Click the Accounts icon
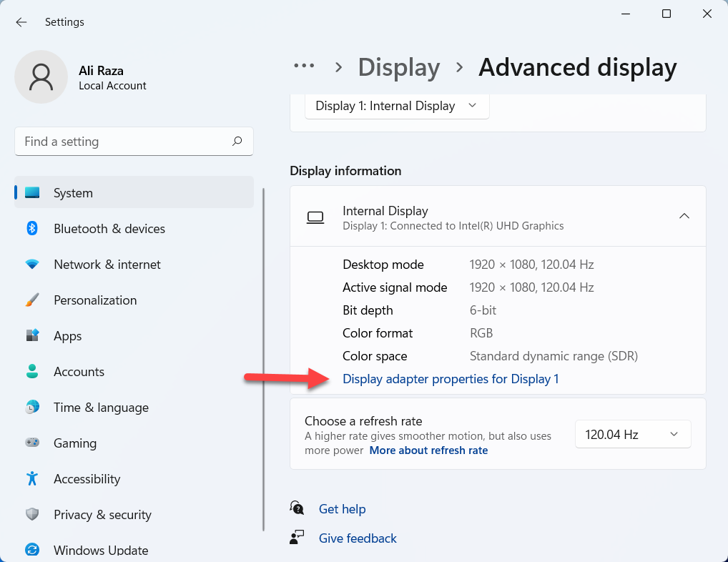 32,371
